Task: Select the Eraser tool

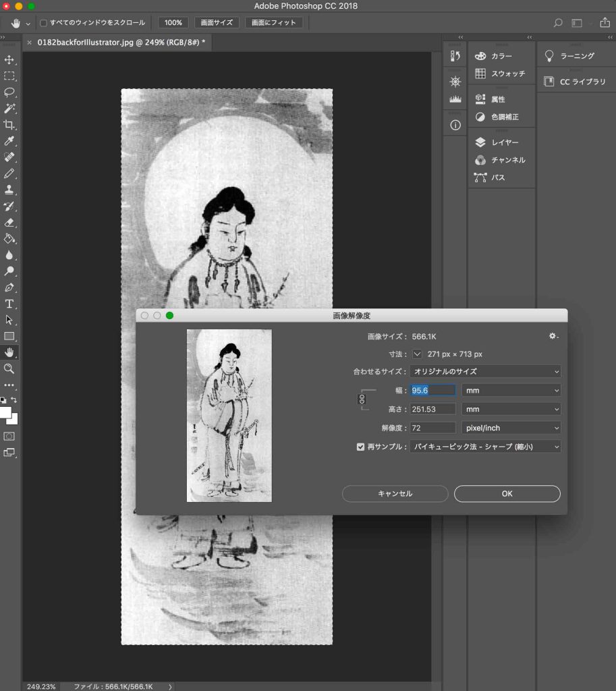Action: (x=9, y=222)
